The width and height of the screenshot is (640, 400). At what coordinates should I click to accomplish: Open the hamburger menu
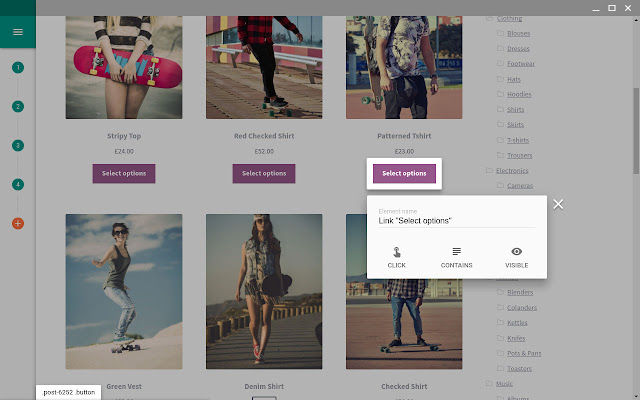tap(18, 32)
